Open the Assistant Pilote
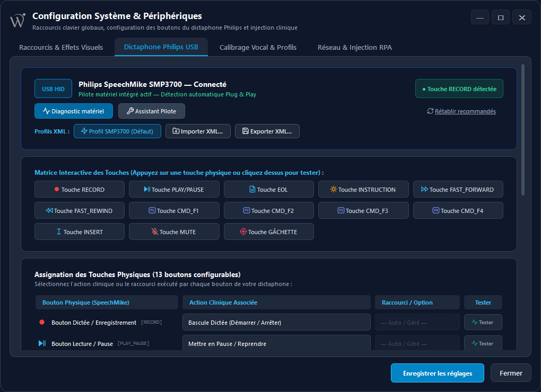 (152, 111)
